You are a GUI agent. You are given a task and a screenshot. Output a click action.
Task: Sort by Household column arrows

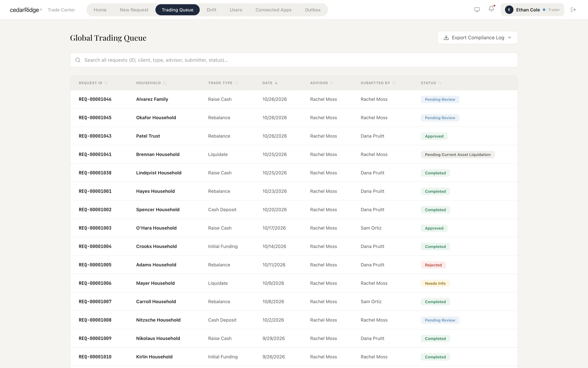click(164, 83)
